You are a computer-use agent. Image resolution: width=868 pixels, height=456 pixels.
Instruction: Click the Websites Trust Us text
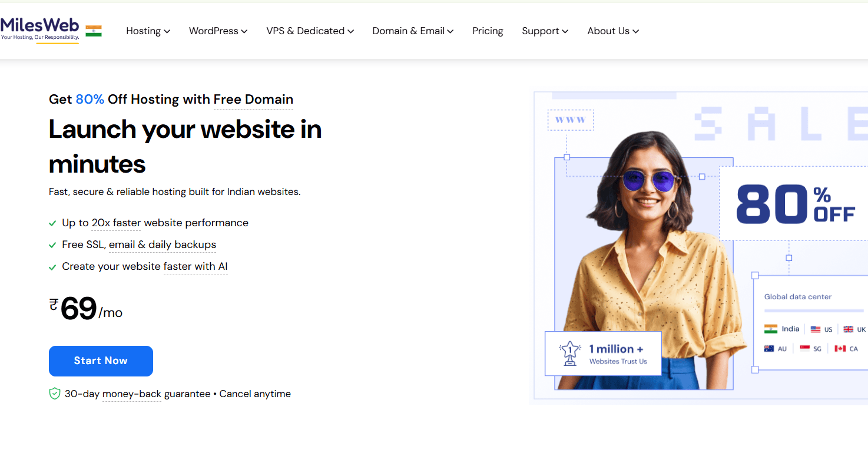(x=618, y=361)
